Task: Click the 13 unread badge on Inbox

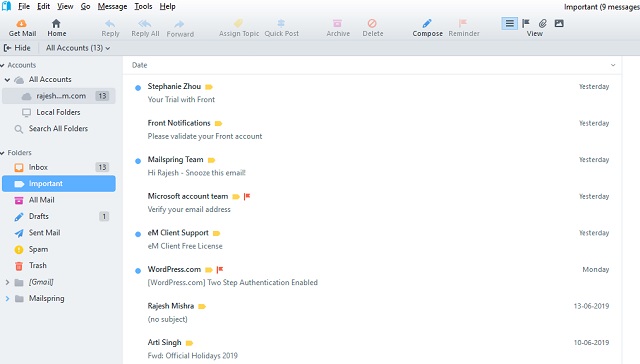Action: [x=102, y=167]
